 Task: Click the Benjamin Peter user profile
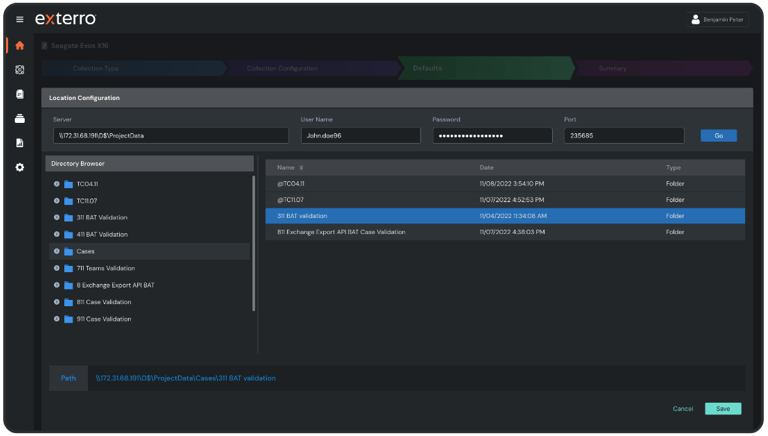717,20
